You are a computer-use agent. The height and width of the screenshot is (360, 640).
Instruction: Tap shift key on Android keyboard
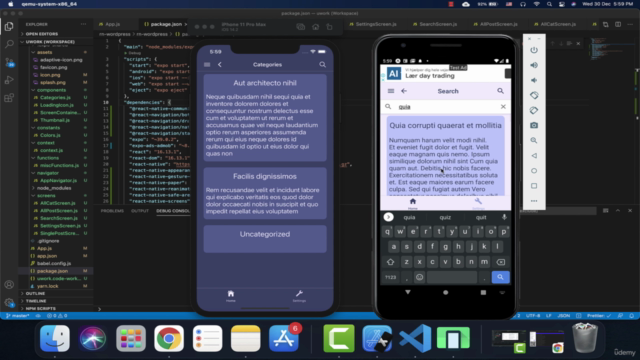click(391, 262)
